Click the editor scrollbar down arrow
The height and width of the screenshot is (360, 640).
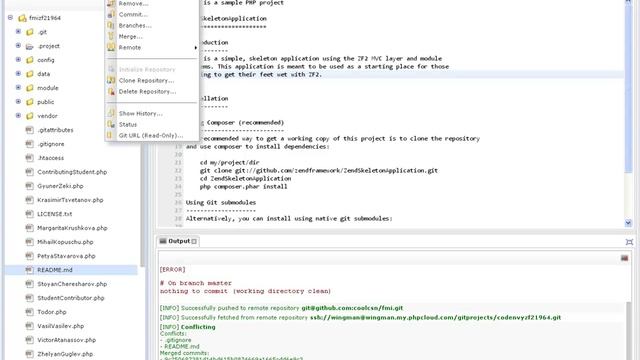(x=628, y=223)
